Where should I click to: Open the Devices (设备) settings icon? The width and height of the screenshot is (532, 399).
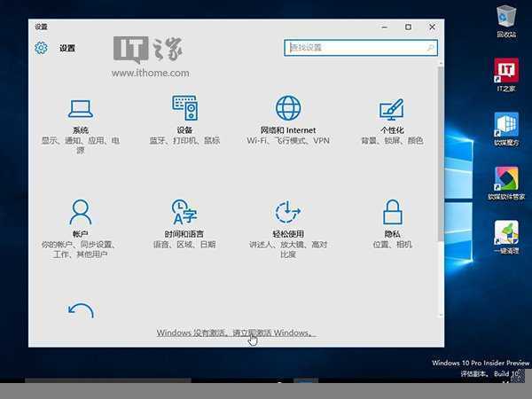(x=185, y=107)
